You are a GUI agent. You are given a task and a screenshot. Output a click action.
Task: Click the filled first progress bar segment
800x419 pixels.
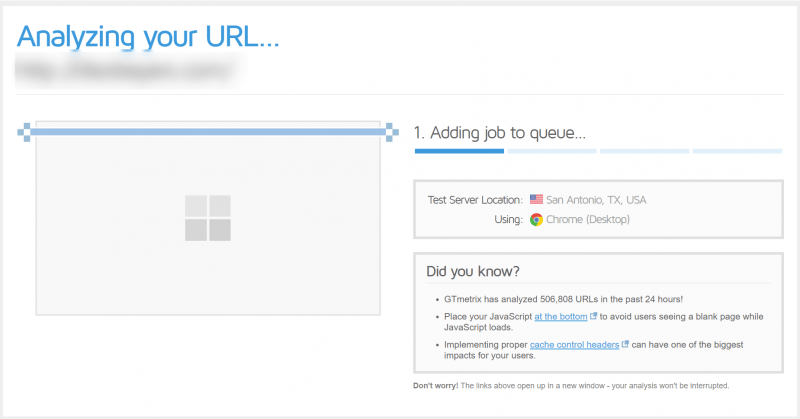tap(459, 151)
